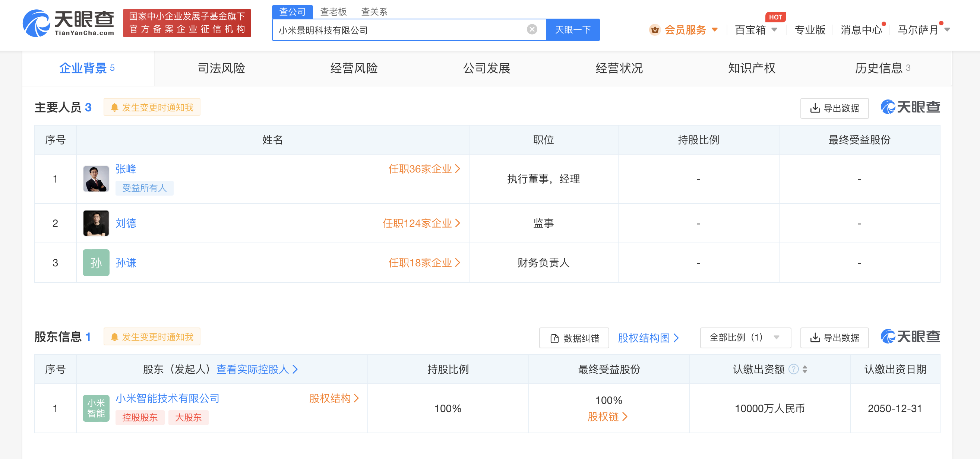Click the 执行董事，经理 position cell
980x459 pixels.
tap(543, 179)
